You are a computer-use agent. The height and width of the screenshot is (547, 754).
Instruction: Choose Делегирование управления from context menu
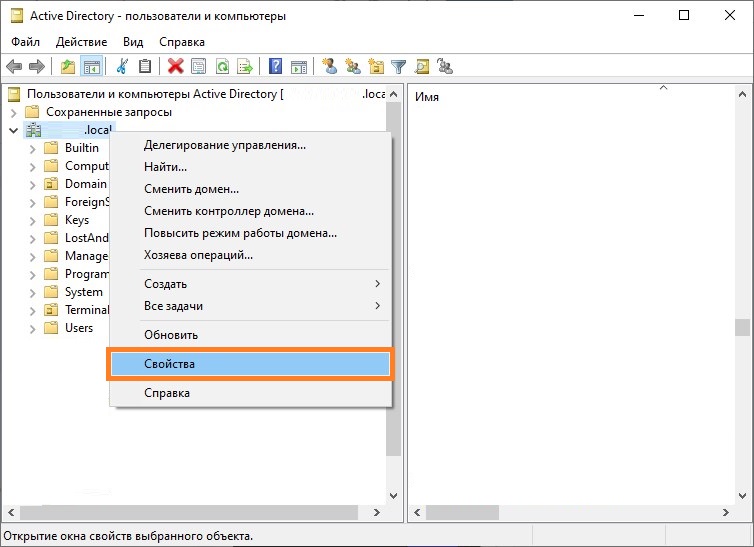click(x=225, y=145)
